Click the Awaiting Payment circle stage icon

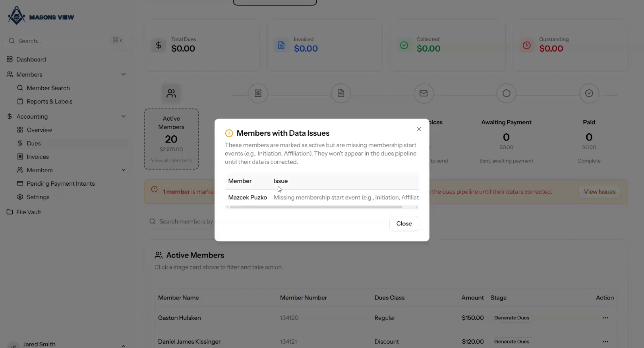(506, 94)
